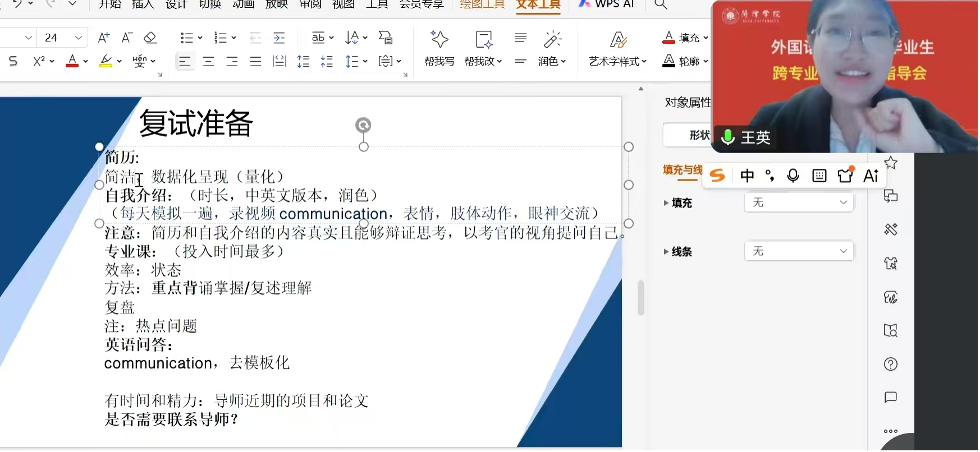Click the rotate handle above text box
980x452 pixels.
(x=363, y=125)
